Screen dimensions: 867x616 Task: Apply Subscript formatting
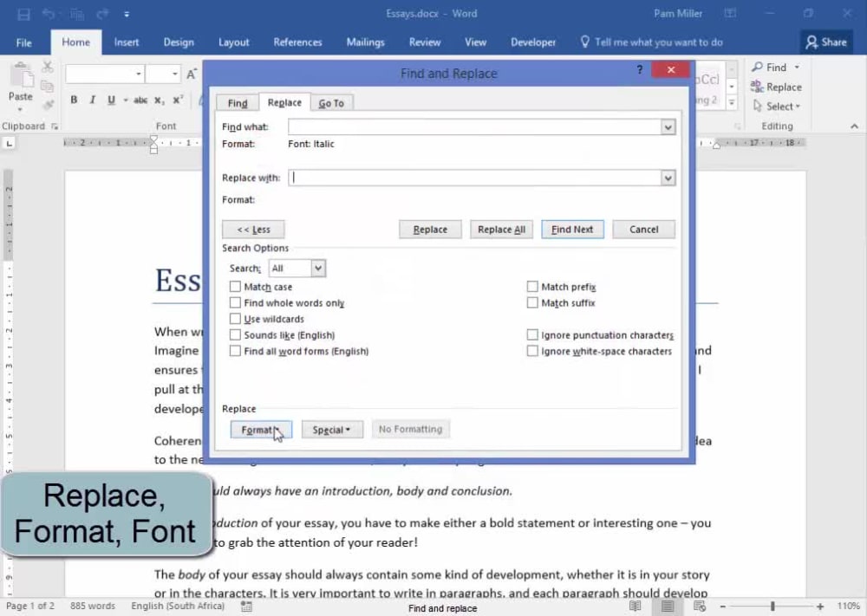(160, 100)
